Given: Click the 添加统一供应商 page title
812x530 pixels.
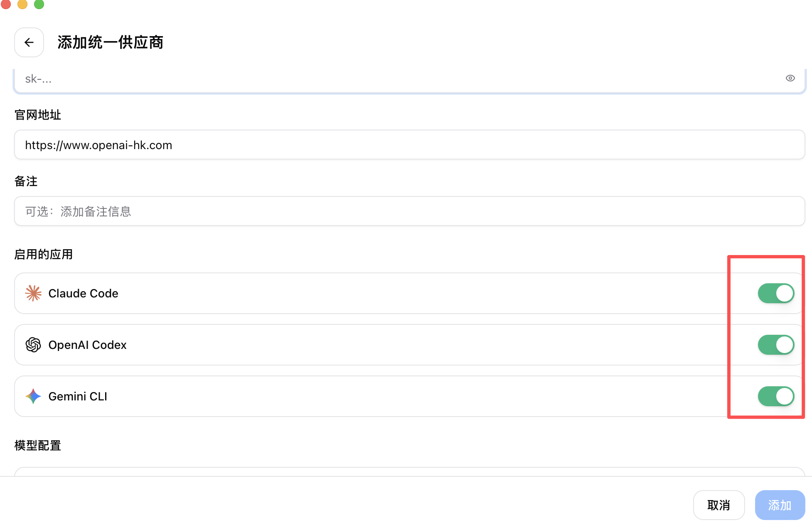Looking at the screenshot, I should point(111,42).
